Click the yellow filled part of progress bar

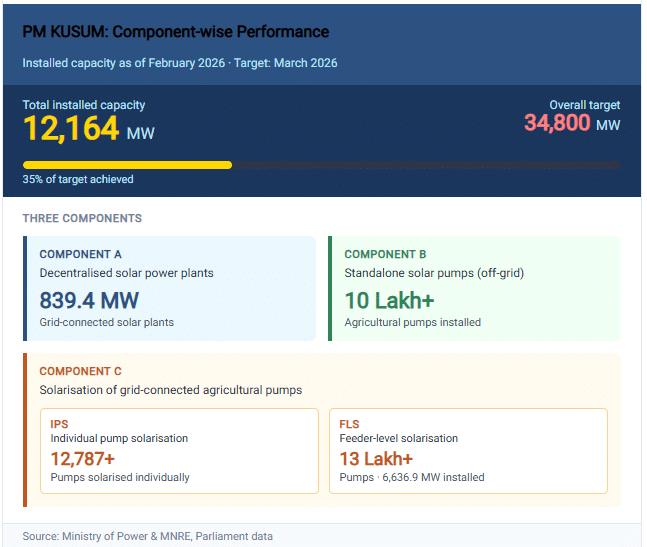pos(127,165)
